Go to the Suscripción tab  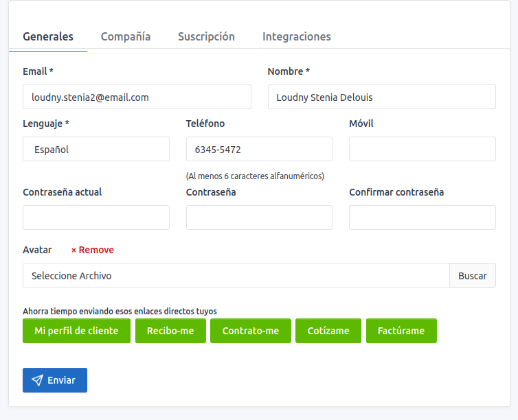[x=206, y=37]
